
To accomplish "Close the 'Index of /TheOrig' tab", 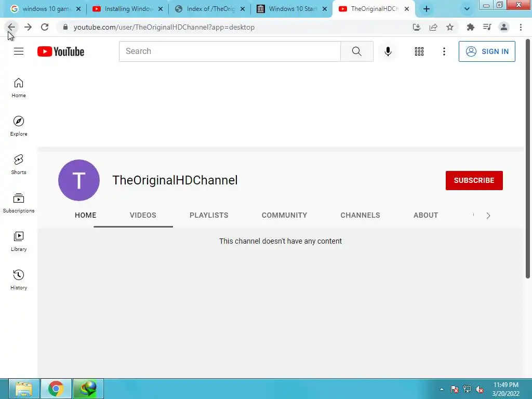I will click(243, 9).
